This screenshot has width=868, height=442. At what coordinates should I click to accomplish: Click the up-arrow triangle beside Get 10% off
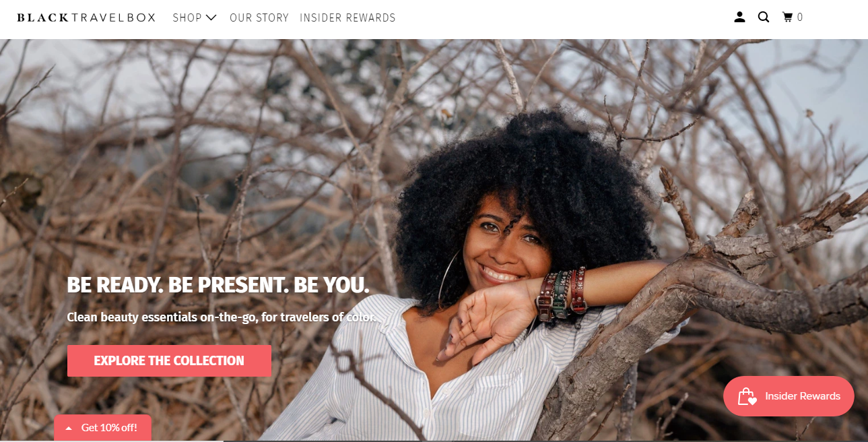point(68,429)
